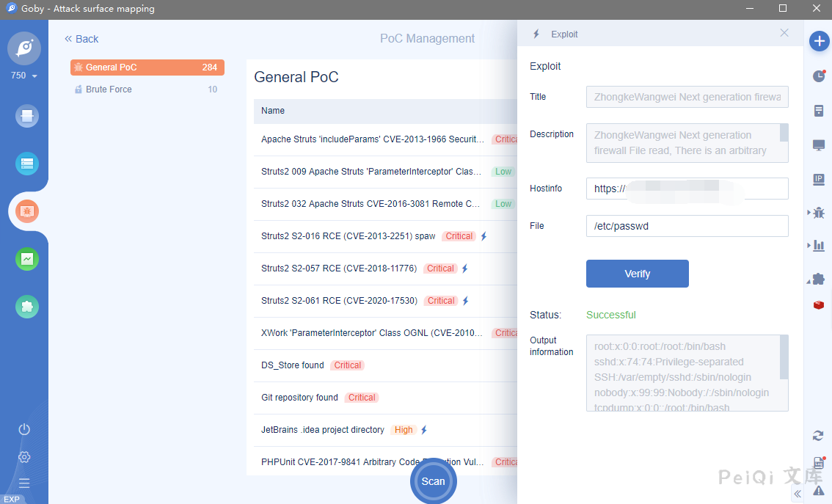Image resolution: width=832 pixels, height=504 pixels.
Task: Click the File input containing /etc/passwd
Action: (x=687, y=226)
